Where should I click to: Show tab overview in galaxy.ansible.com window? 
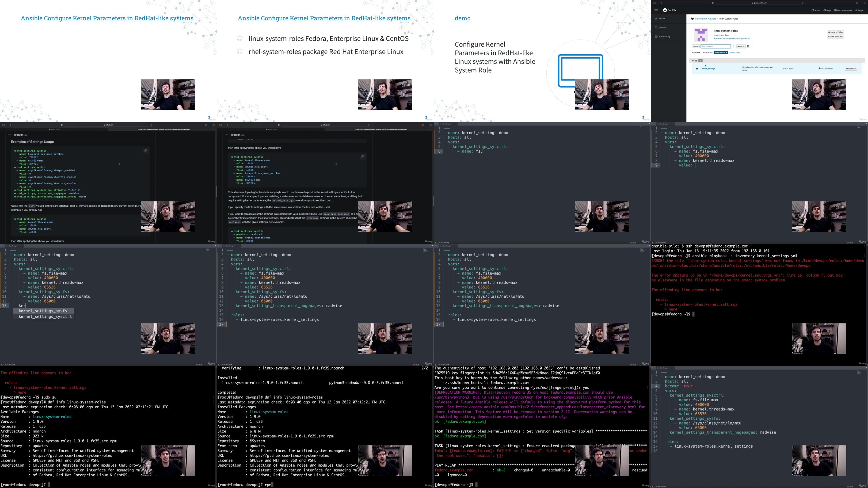tap(865, 3)
